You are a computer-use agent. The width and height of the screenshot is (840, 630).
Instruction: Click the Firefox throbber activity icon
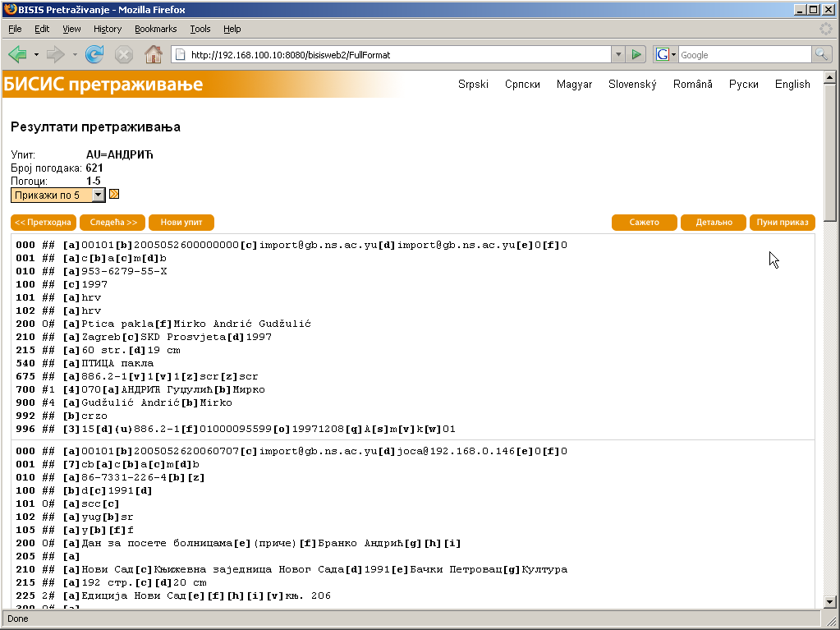tap(826, 29)
